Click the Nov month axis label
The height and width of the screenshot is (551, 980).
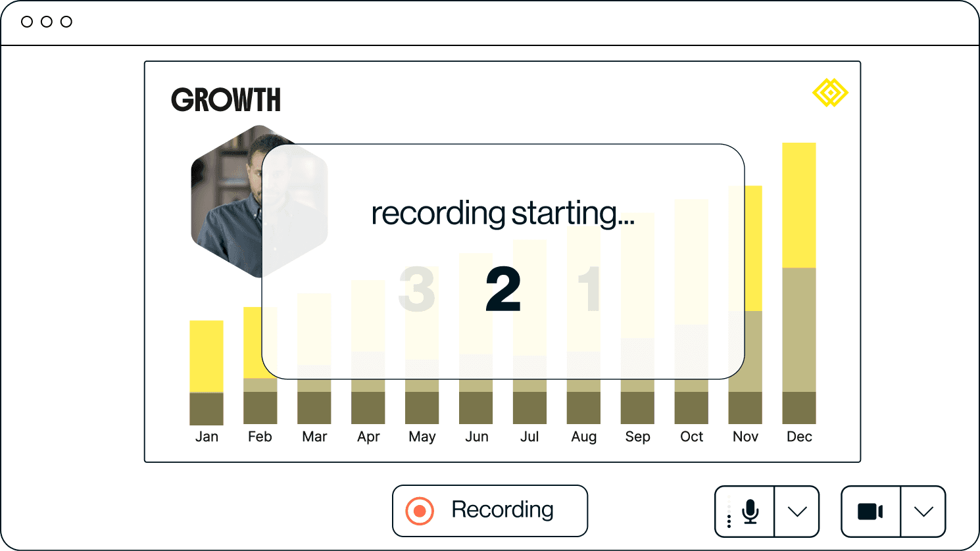click(x=745, y=437)
